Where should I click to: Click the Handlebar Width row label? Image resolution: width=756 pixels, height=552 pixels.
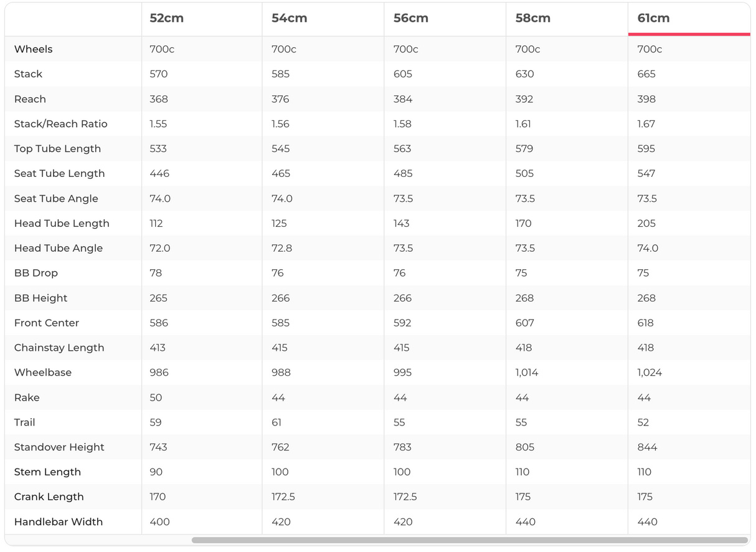point(58,522)
